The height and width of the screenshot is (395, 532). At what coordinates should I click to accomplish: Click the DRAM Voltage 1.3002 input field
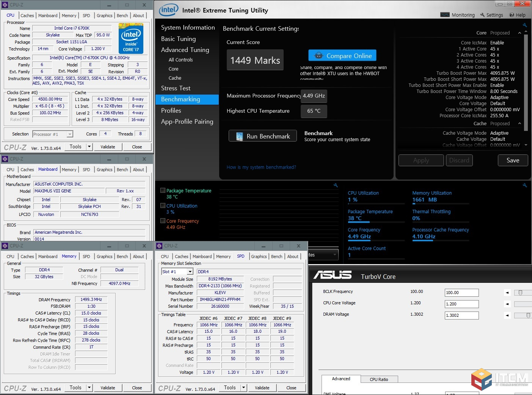tap(461, 315)
